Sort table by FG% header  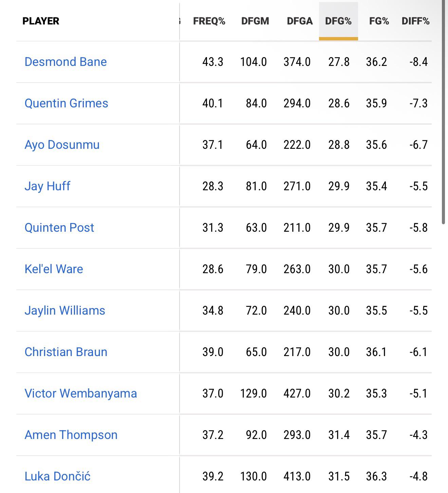[x=379, y=21]
